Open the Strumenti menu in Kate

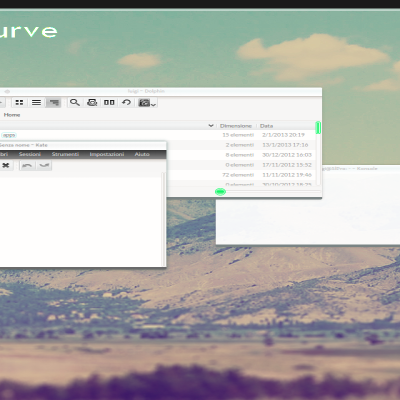click(x=65, y=154)
